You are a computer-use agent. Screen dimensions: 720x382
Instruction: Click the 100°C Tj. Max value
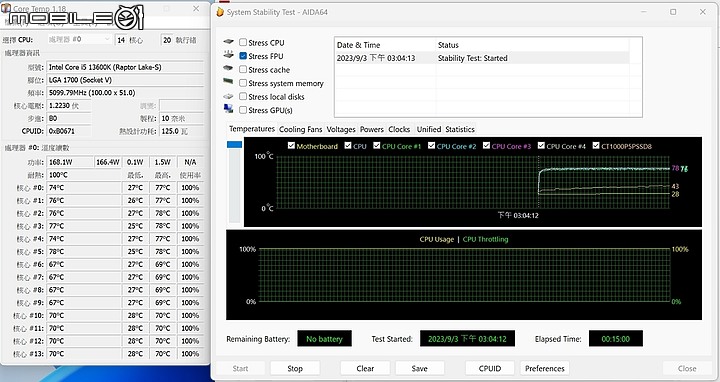coord(84,175)
